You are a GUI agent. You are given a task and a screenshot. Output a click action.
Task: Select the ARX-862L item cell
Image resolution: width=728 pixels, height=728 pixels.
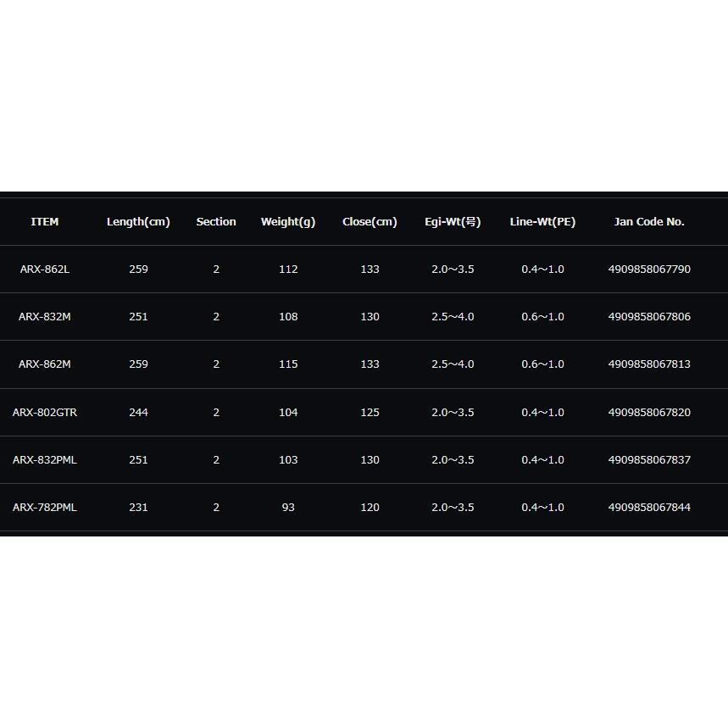(x=45, y=270)
